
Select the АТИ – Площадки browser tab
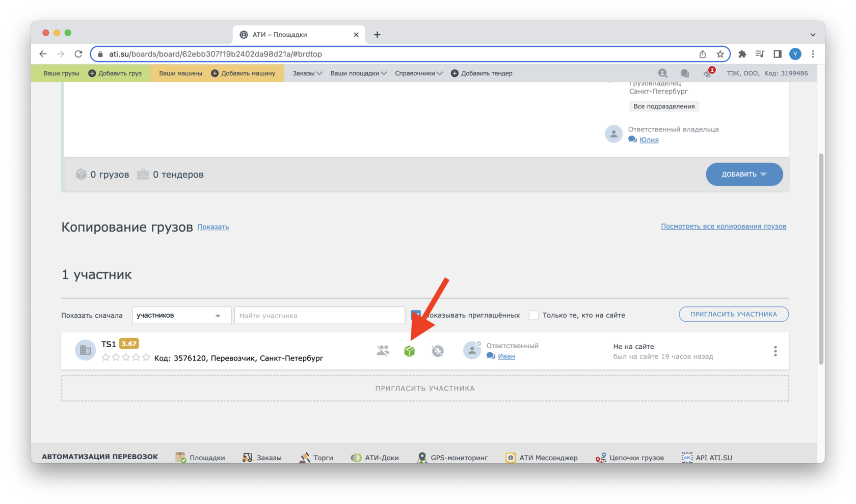pos(299,35)
